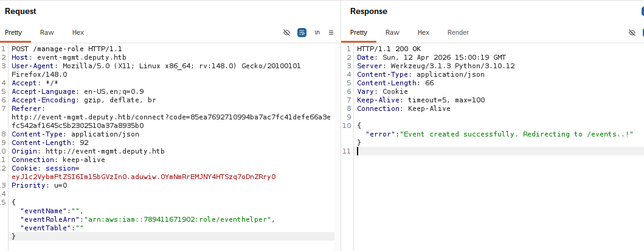Click the partially visible Response wrap icon

(642, 32)
